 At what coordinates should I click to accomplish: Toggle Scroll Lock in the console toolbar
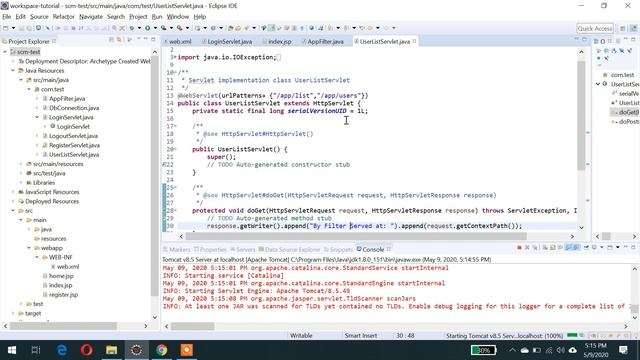tap(553, 247)
